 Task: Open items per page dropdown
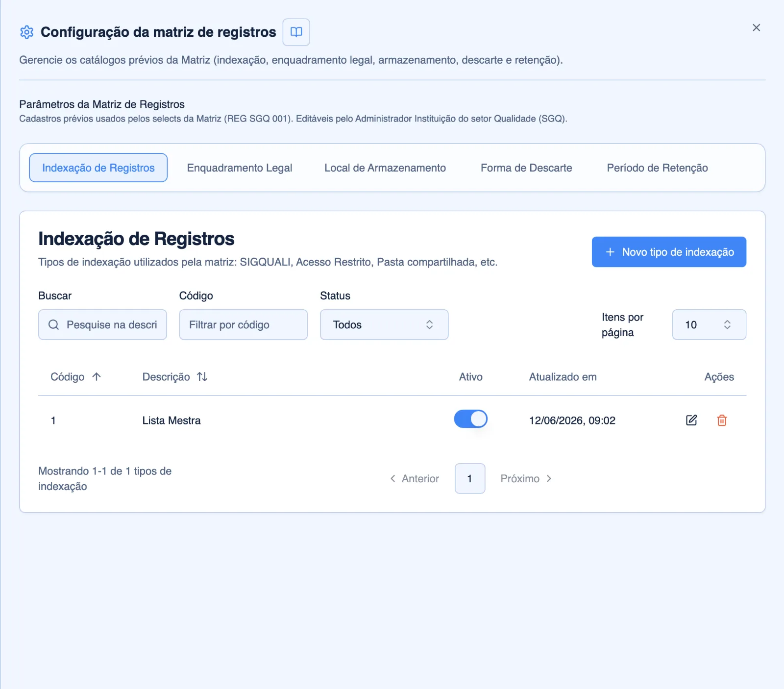(x=709, y=324)
